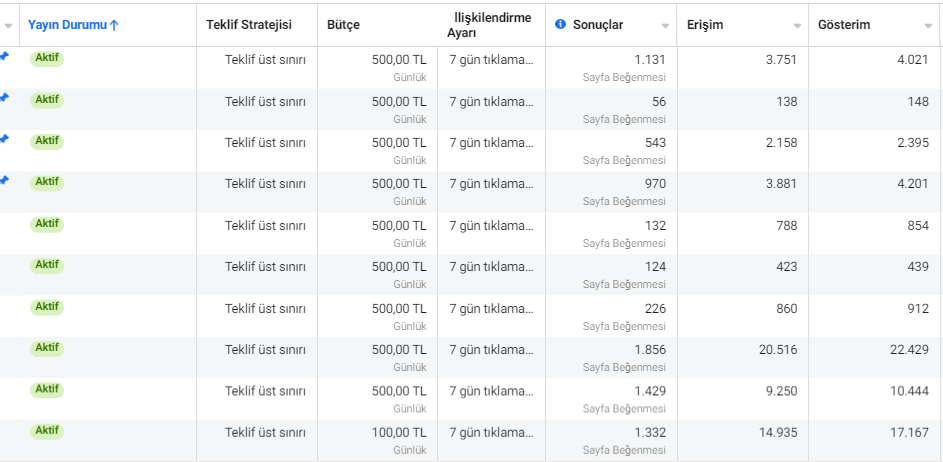Screen dimensions: 943x462
Task: Select the Teklif Stratejisi column header
Action: coord(249,25)
